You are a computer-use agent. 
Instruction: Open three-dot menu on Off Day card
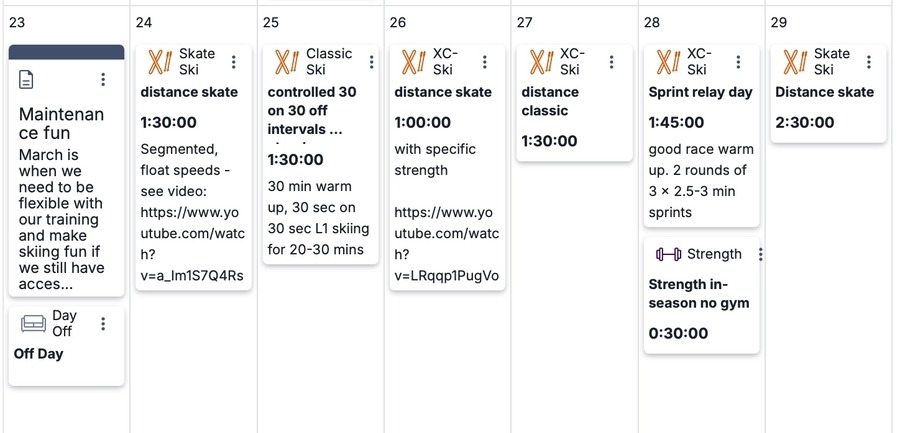tap(103, 323)
